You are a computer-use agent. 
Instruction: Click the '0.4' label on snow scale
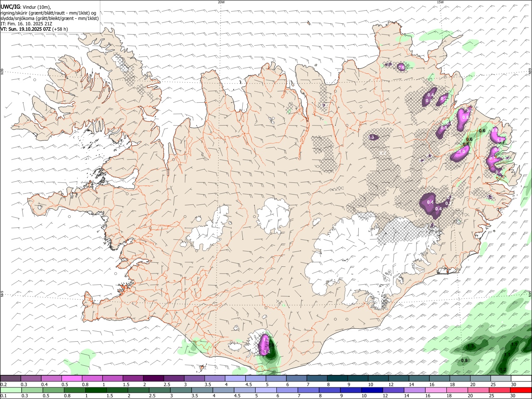[44, 384]
